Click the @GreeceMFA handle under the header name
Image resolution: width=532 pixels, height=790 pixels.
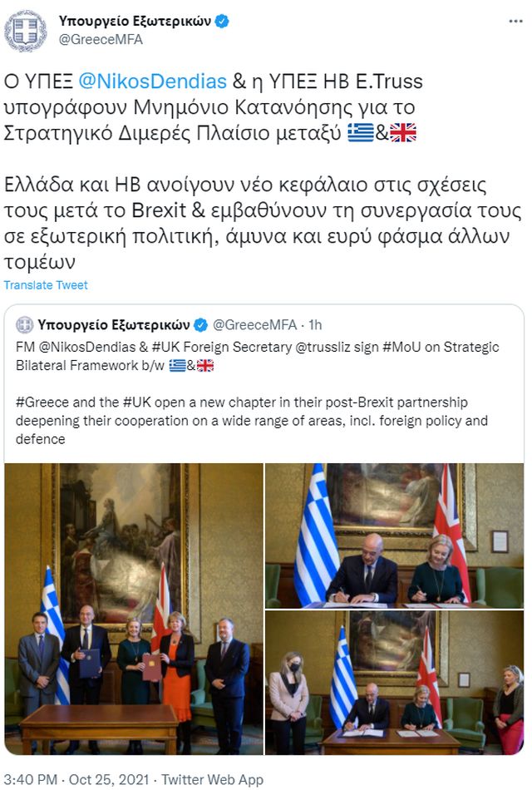(x=101, y=39)
